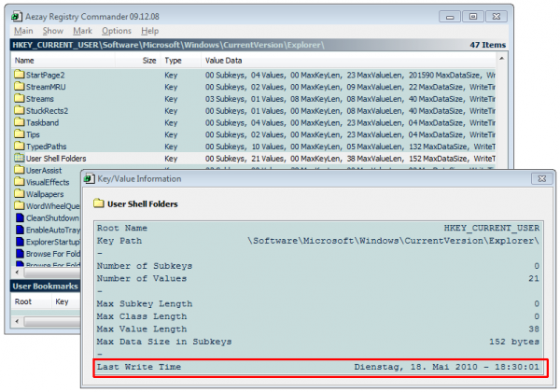560x392 pixels.
Task: Click the Number of Subkeys line
Action: [x=318, y=266]
